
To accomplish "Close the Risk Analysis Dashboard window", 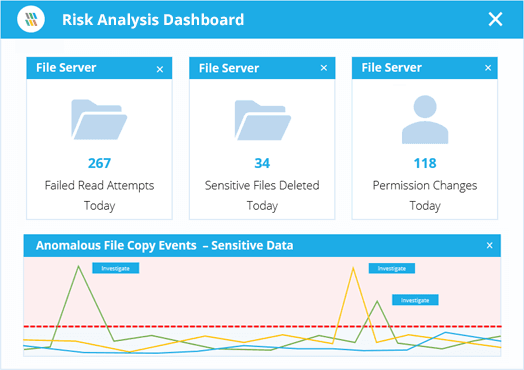I will tap(495, 19).
